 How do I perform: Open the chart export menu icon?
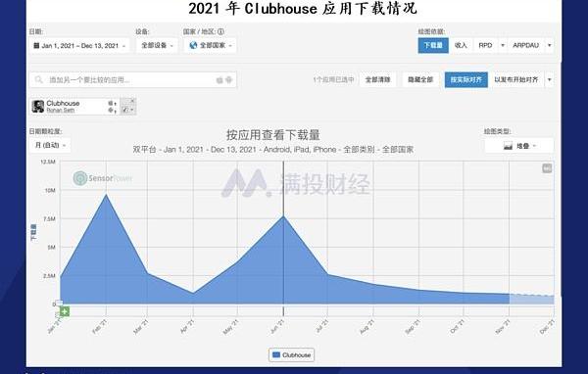point(547,168)
